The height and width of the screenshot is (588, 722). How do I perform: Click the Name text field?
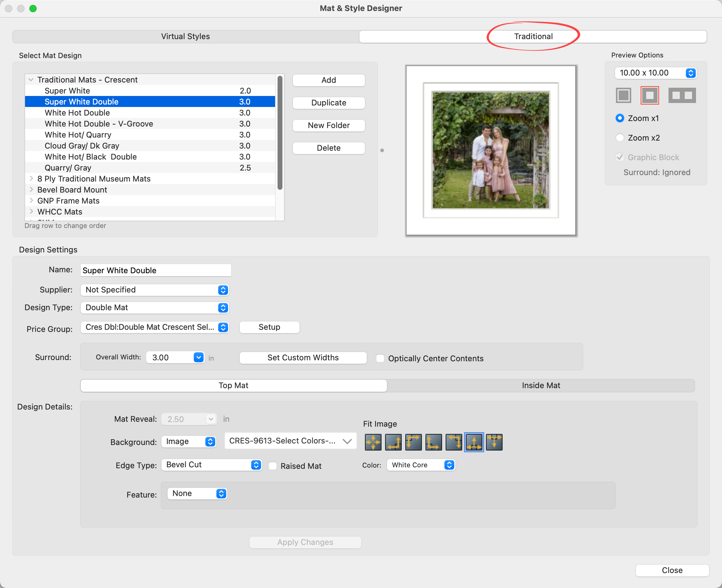156,270
